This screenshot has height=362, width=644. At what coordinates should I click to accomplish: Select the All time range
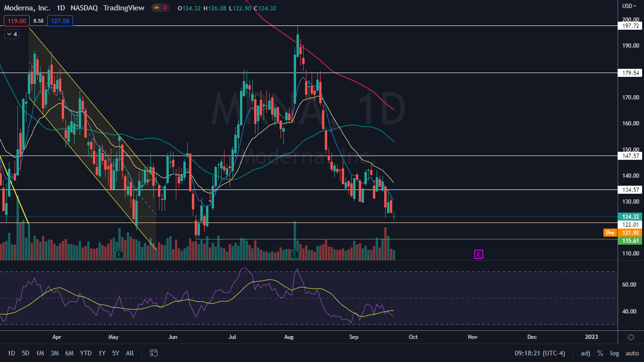coord(130,353)
